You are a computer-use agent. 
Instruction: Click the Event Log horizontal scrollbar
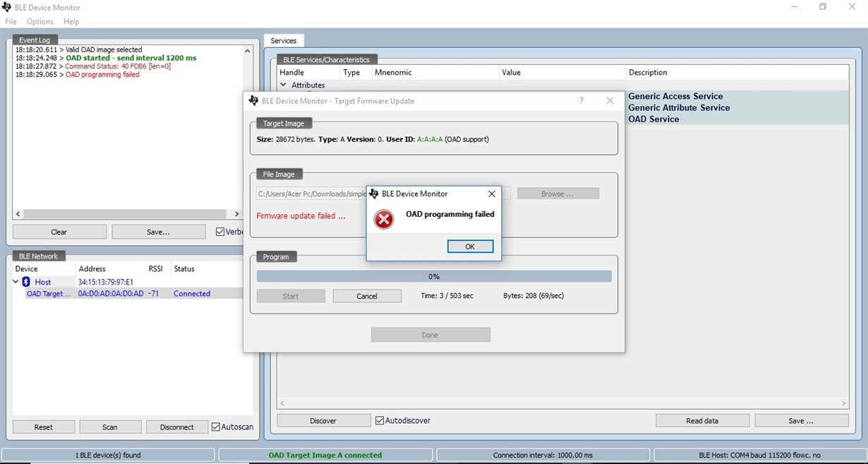(x=127, y=214)
